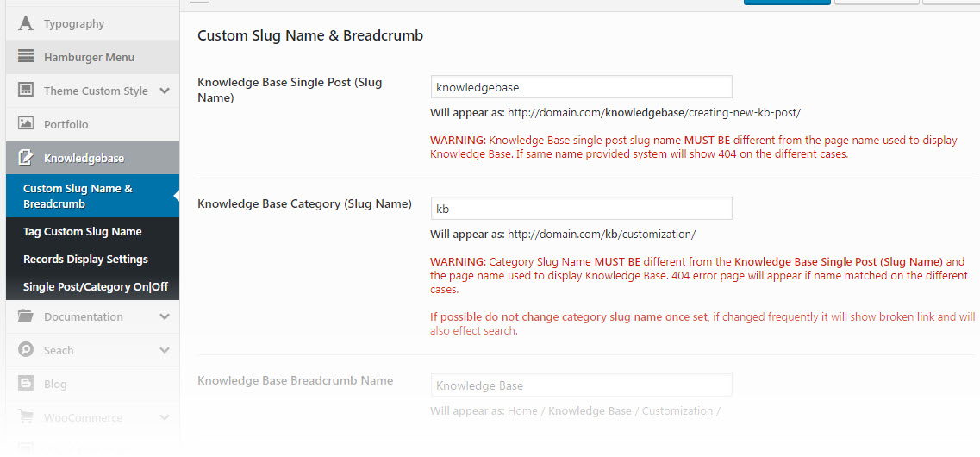Image resolution: width=980 pixels, height=457 pixels.
Task: Click the Documentation folder icon
Action: tap(26, 316)
